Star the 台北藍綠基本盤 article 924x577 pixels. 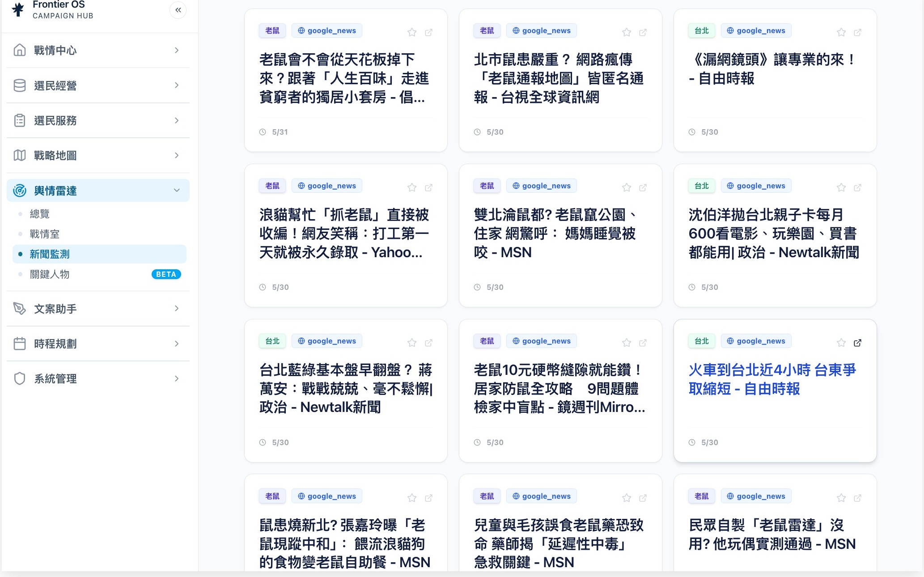pyautogui.click(x=412, y=343)
